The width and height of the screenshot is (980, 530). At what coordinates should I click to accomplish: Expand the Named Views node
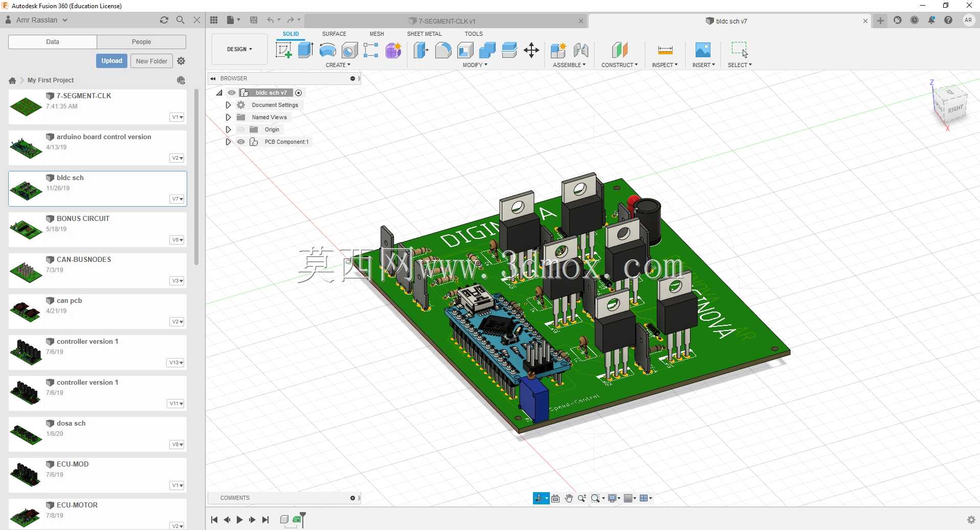tap(229, 117)
